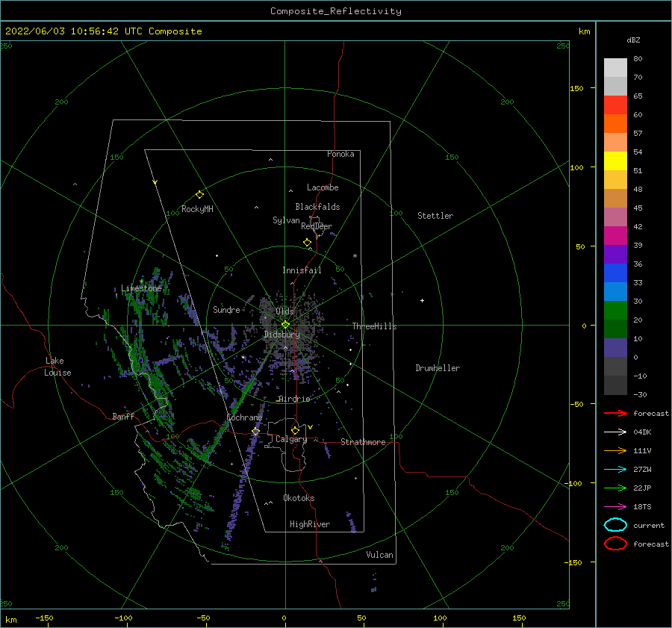Click the white asterisk marker east of Innisfail
672x628 pixels.
[355, 256]
